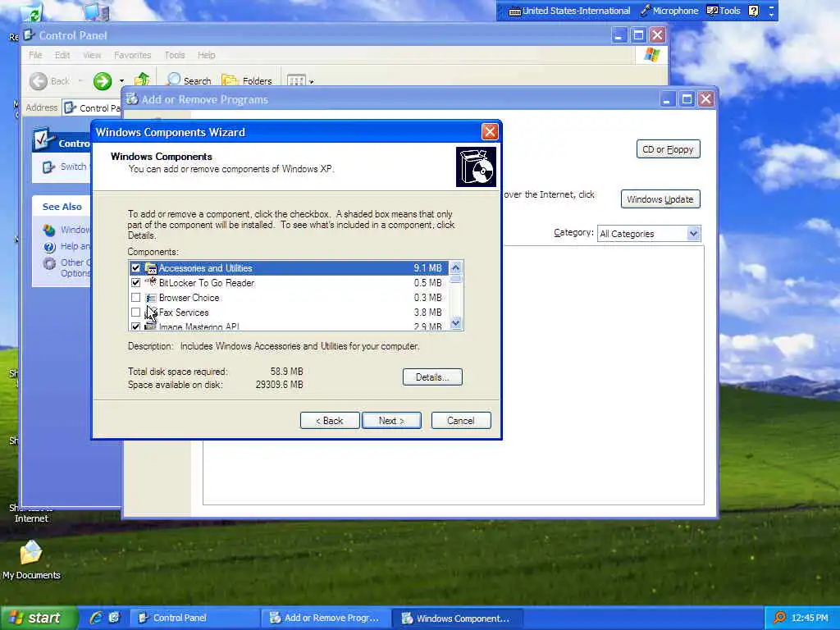The width and height of the screenshot is (840, 630).
Task: Launch Internet Explorer from quick launch
Action: (97, 618)
